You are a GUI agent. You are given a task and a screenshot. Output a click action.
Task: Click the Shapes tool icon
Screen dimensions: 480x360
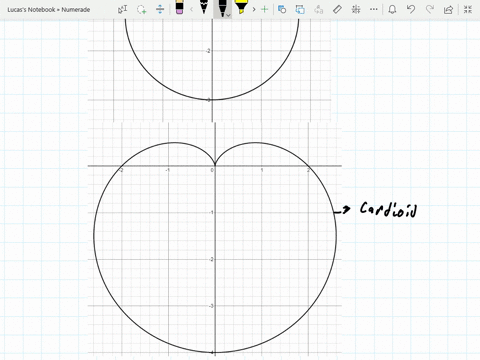click(282, 9)
